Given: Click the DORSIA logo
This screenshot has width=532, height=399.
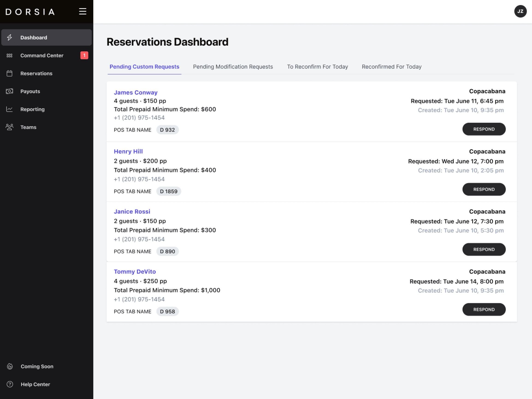Looking at the screenshot, I should (x=30, y=12).
